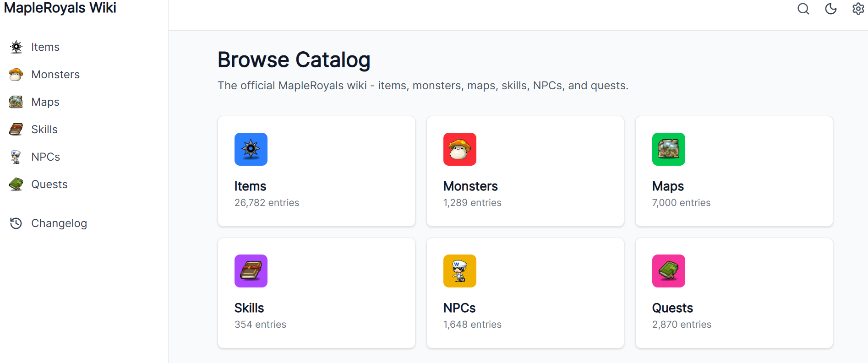
Task: Click the pink Quests book icon
Action: (x=669, y=271)
